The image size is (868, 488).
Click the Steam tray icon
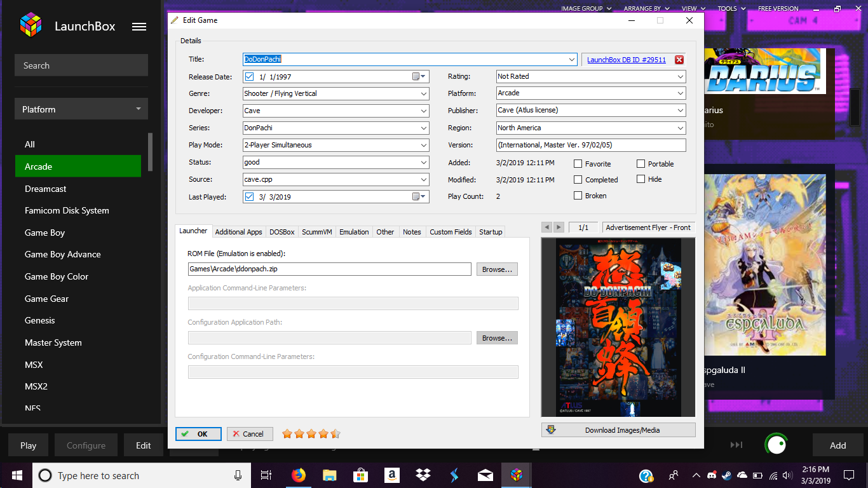pyautogui.click(x=726, y=475)
